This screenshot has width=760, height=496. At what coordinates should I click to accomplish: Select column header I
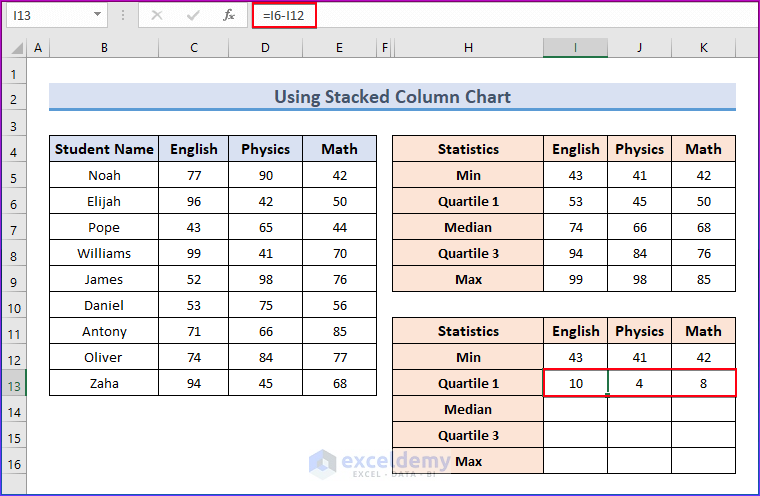[x=575, y=48]
